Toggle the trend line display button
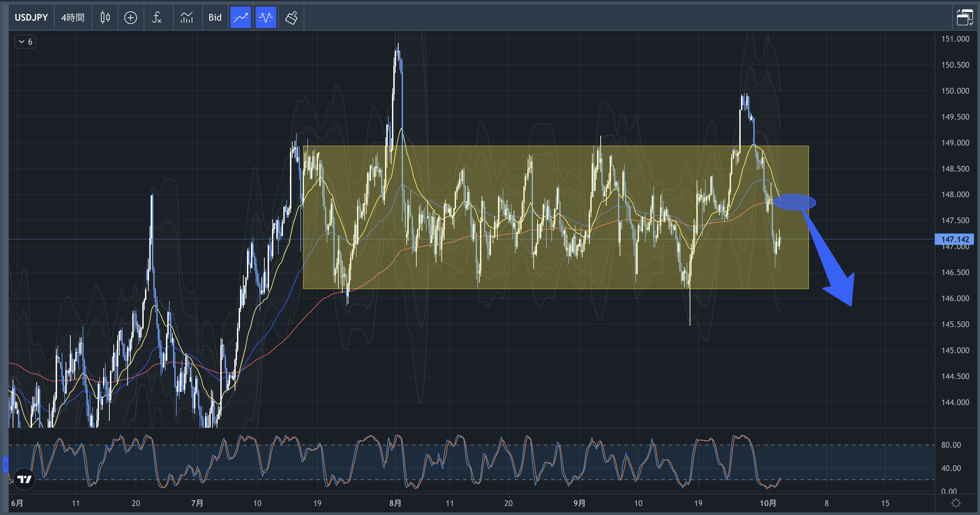This screenshot has width=980, height=515. [240, 17]
